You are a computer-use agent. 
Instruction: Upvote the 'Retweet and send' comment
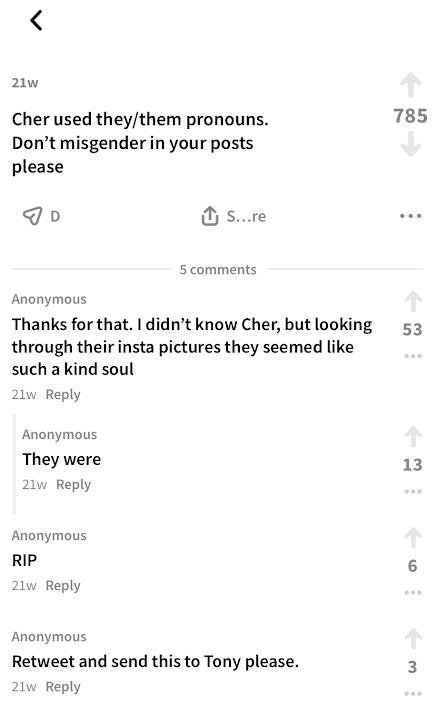click(413, 639)
